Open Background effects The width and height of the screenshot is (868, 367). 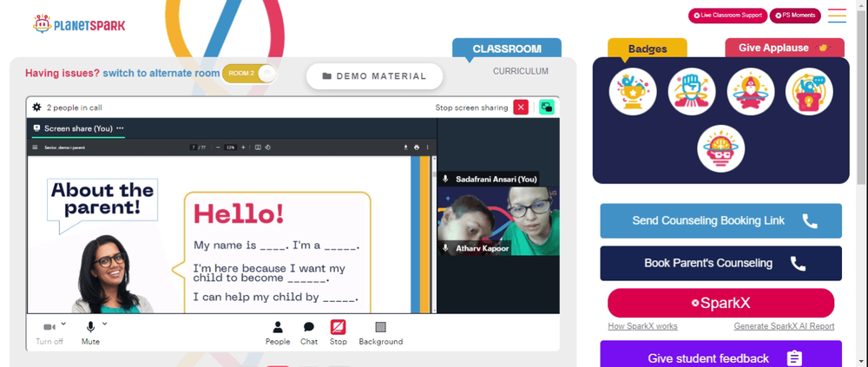click(x=381, y=333)
